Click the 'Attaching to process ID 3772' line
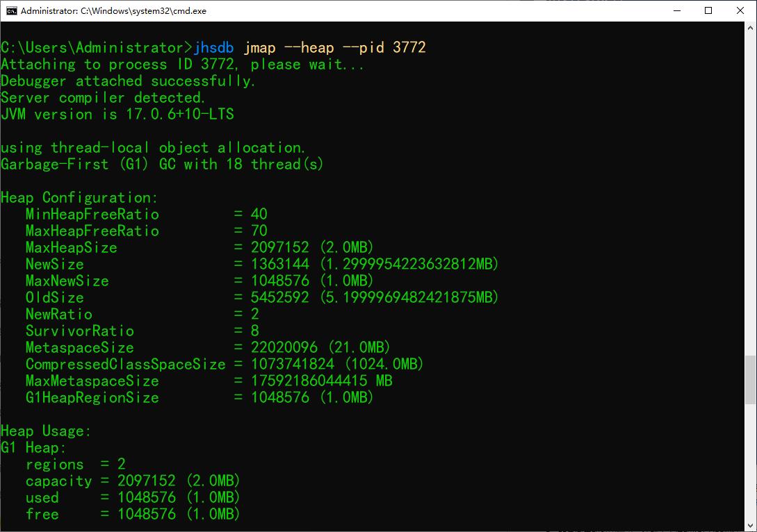Viewport: 757px width, 532px height. click(x=117, y=64)
